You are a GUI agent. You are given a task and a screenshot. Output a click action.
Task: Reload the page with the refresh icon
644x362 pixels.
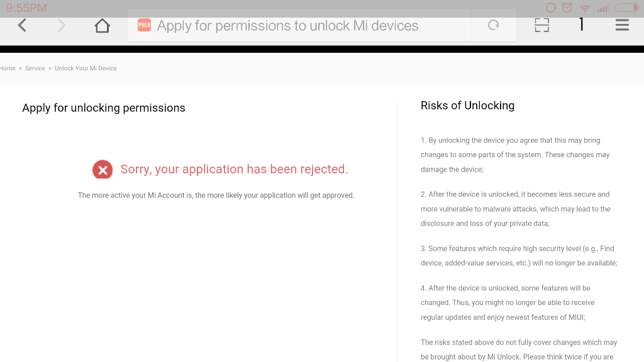(x=494, y=25)
